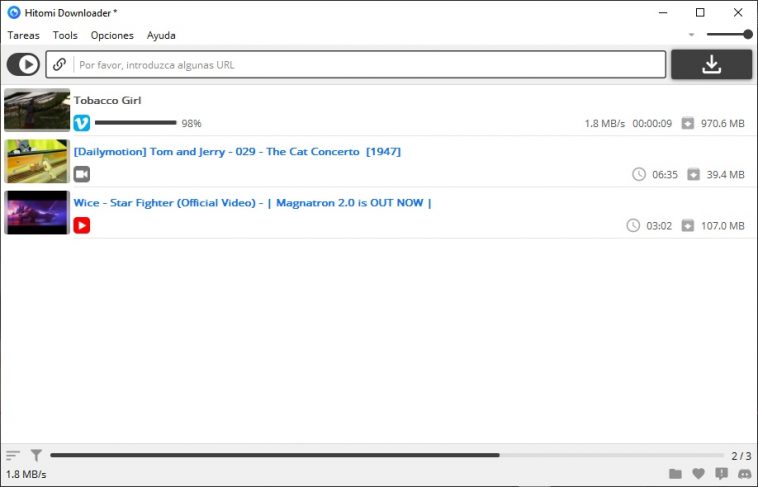The image size is (758, 487).
Task: Click the YouTube icon under Wice Star Fighter
Action: (x=82, y=225)
